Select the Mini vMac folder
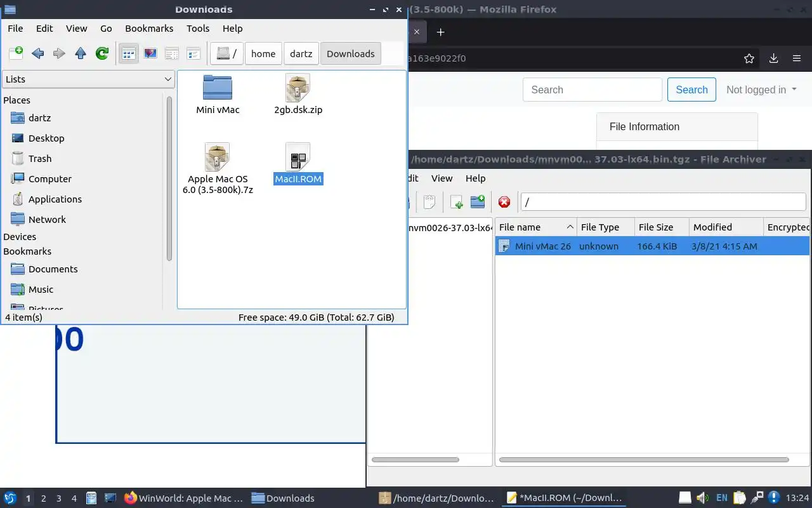Image resolution: width=812 pixels, height=508 pixels. 218,94
